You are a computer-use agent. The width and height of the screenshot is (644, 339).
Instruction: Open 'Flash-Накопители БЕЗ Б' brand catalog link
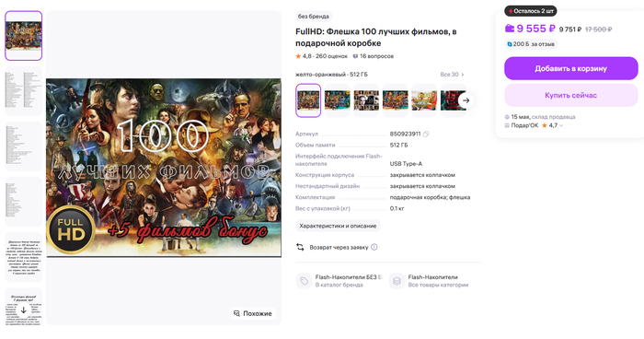[339, 281]
